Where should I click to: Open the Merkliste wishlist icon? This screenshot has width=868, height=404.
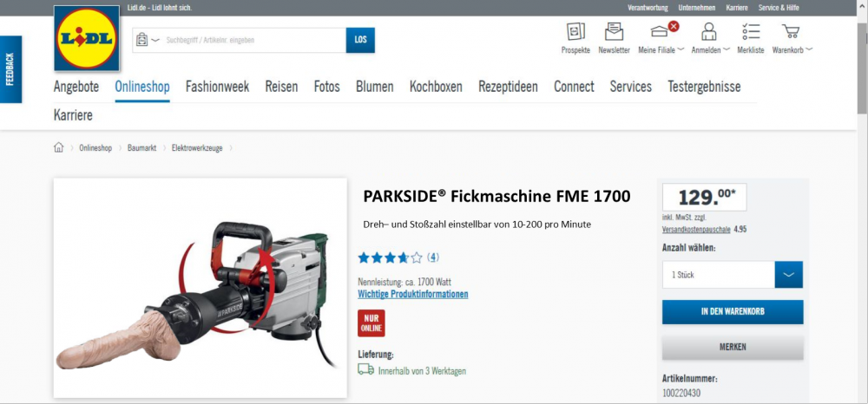click(x=751, y=33)
